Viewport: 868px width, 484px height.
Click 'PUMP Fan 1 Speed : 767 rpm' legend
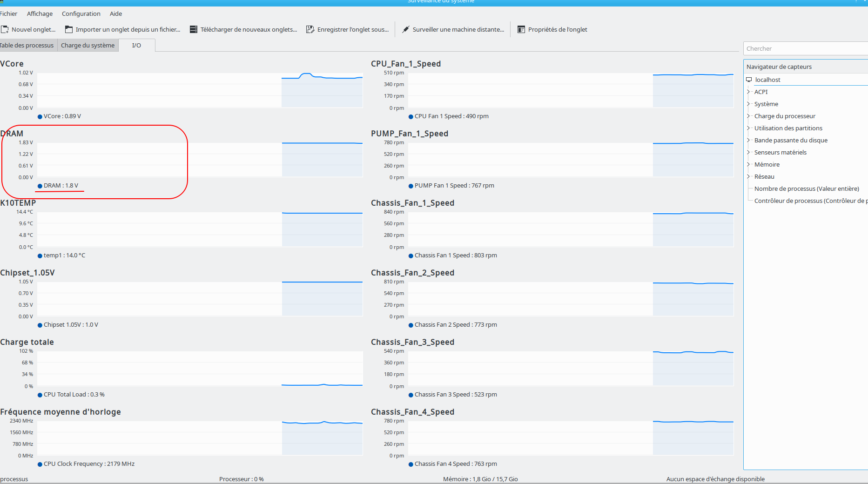click(454, 186)
